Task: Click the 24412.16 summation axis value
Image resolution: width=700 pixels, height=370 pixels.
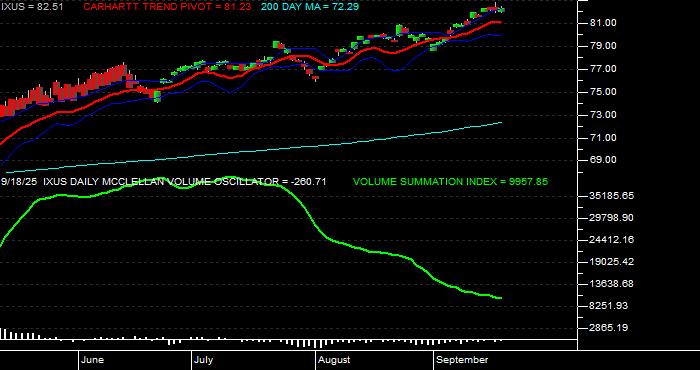Action: click(612, 240)
